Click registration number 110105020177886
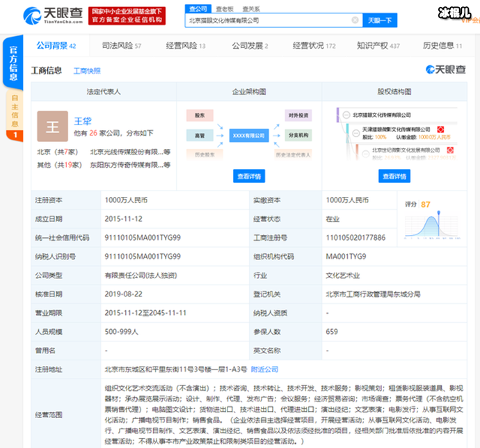The width and height of the screenshot is (480, 448). (355, 238)
